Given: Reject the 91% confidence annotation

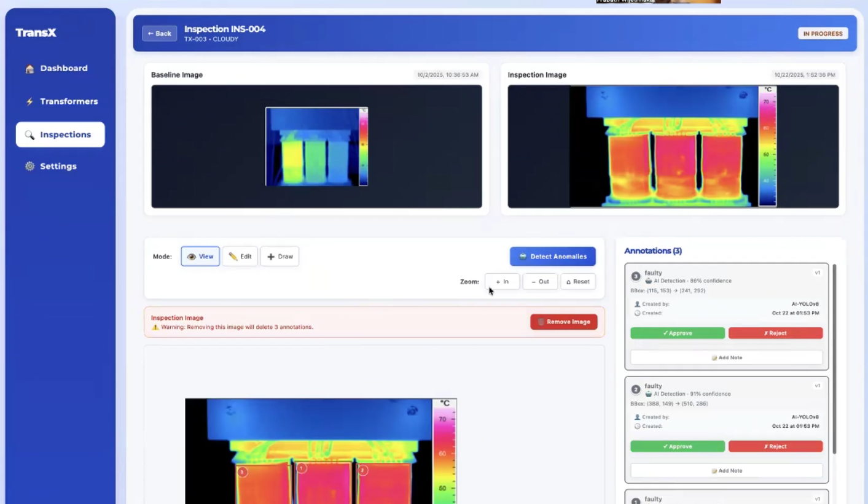Looking at the screenshot, I should pyautogui.click(x=775, y=446).
